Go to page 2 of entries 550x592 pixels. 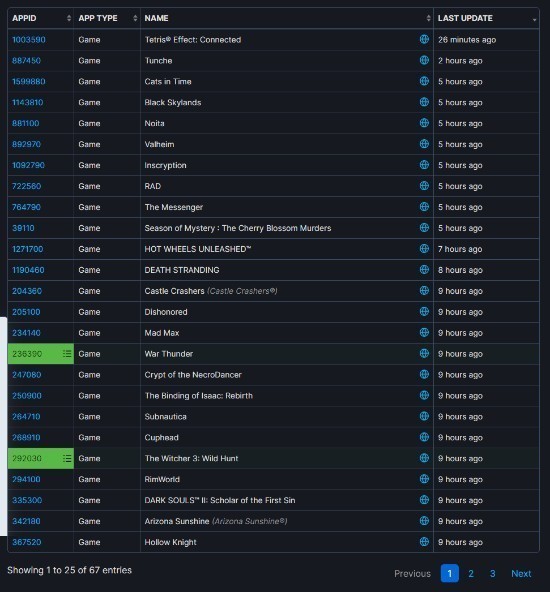471,574
